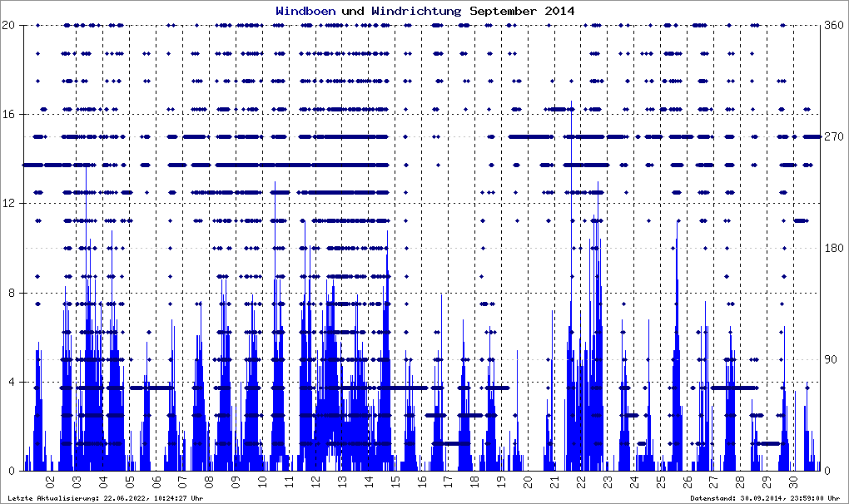Click the x-axis day label '18'
The image size is (849, 504).
(474, 482)
